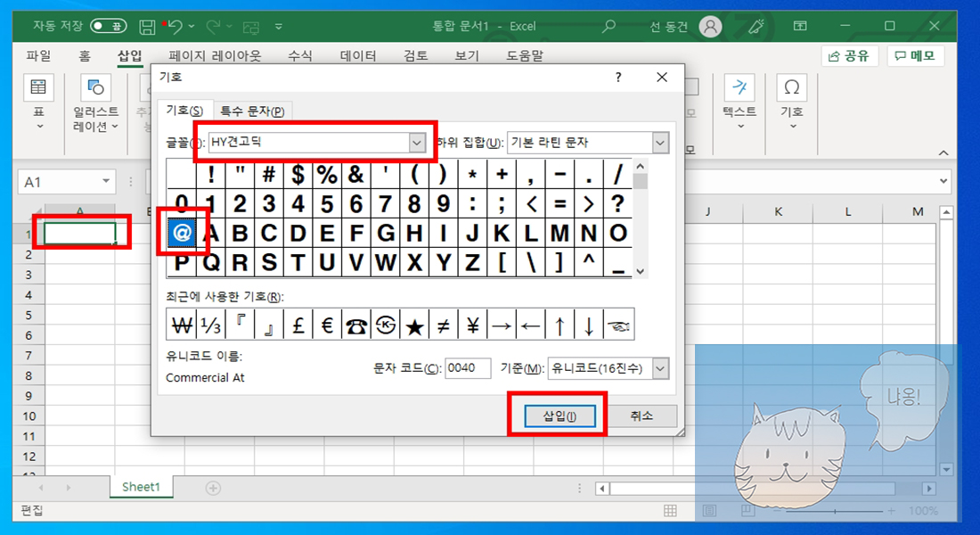
Task: Switch to the 홈 ribbon tab
Action: point(85,55)
